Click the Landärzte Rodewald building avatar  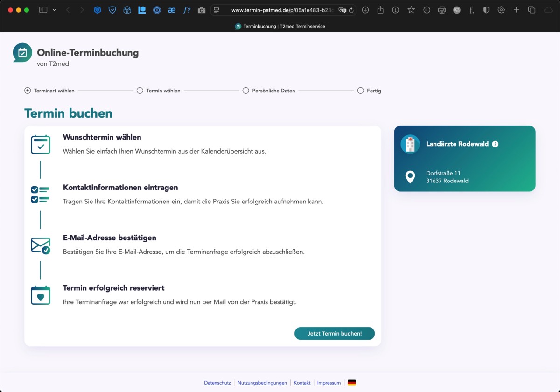click(410, 144)
